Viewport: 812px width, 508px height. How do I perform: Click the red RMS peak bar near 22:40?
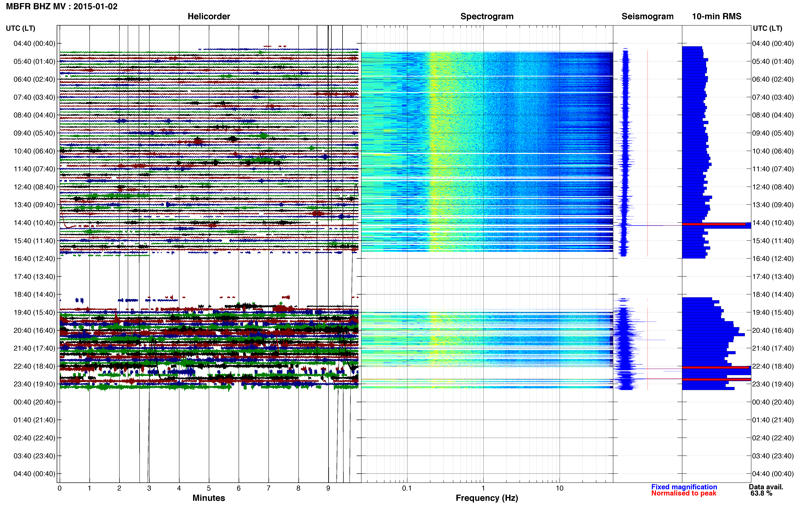coord(716,368)
